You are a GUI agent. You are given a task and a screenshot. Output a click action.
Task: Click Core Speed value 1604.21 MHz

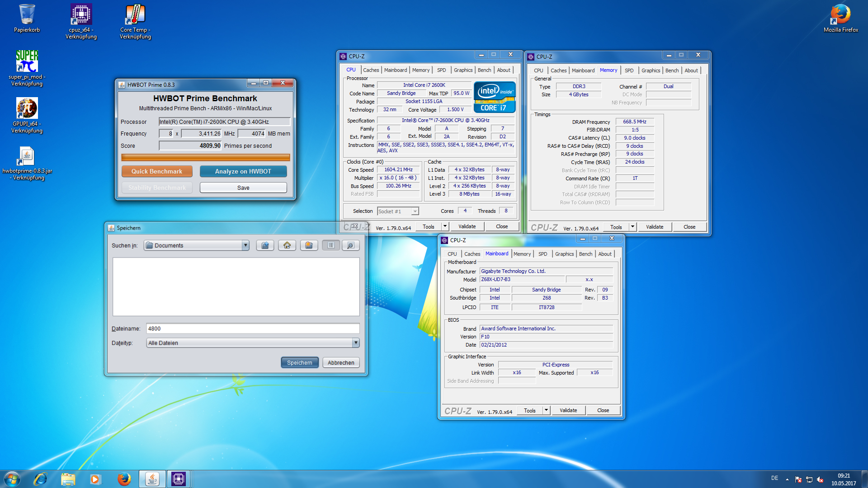point(398,169)
